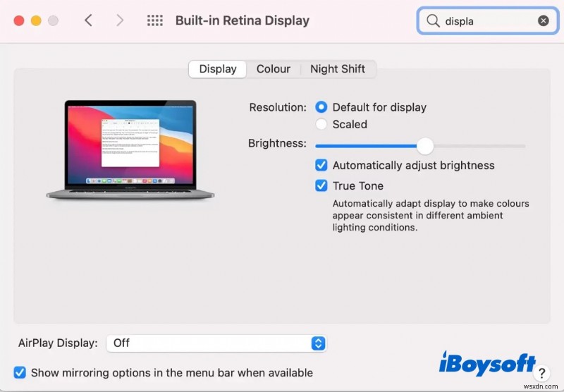The height and width of the screenshot is (392, 564).
Task: Minimize the window with yellow button
Action: coord(36,20)
